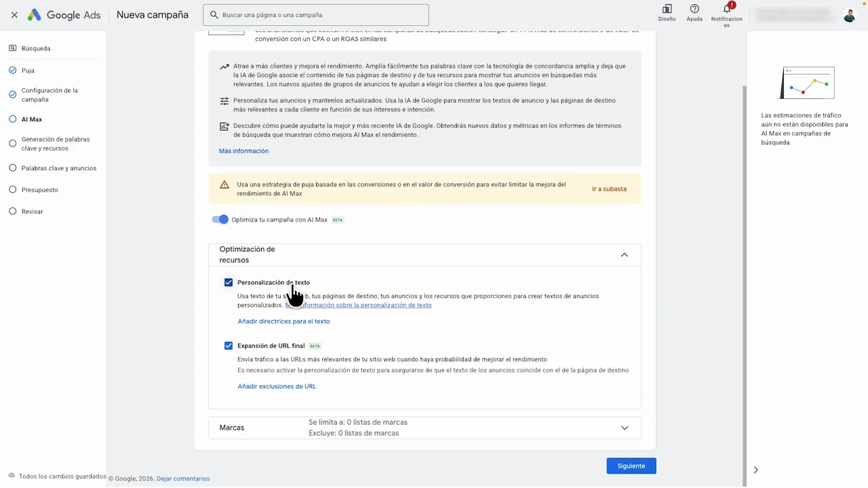868x488 pixels.
Task: Click the 'Nueva campaña' title
Action: [153, 15]
